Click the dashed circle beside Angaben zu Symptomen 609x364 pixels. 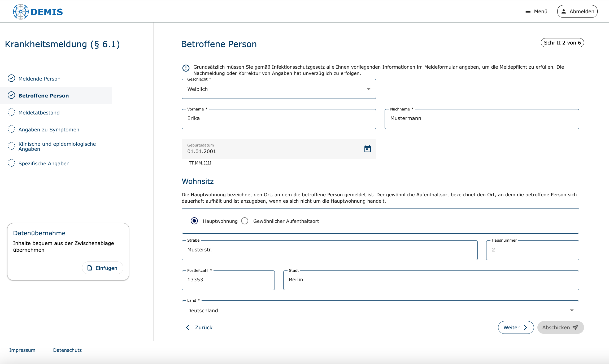pos(11,129)
